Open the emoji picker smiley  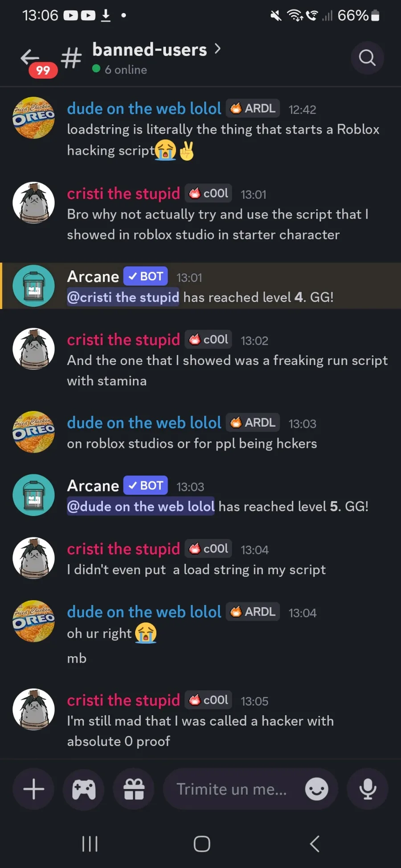click(317, 789)
